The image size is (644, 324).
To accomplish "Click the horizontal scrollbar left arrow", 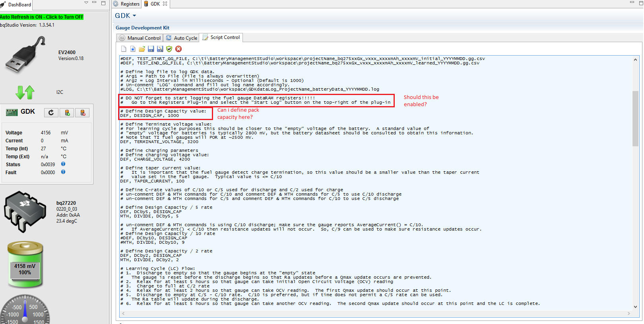I will click(x=123, y=313).
